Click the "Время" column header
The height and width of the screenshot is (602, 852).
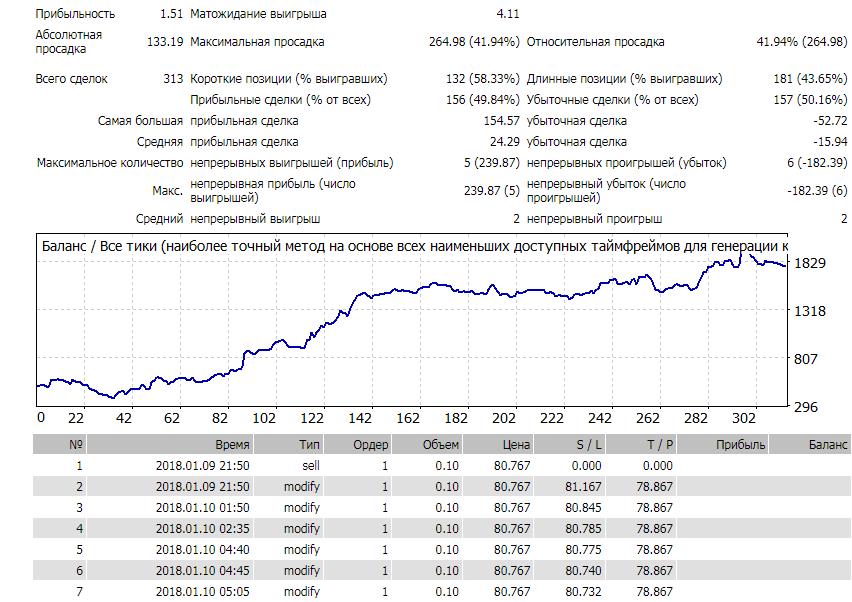(231, 445)
